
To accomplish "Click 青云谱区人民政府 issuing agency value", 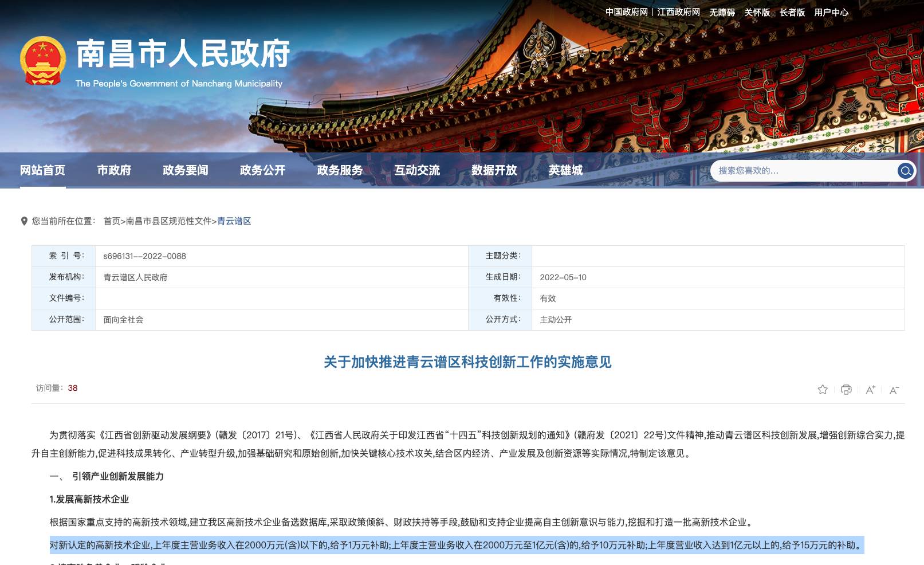I will pos(135,277).
